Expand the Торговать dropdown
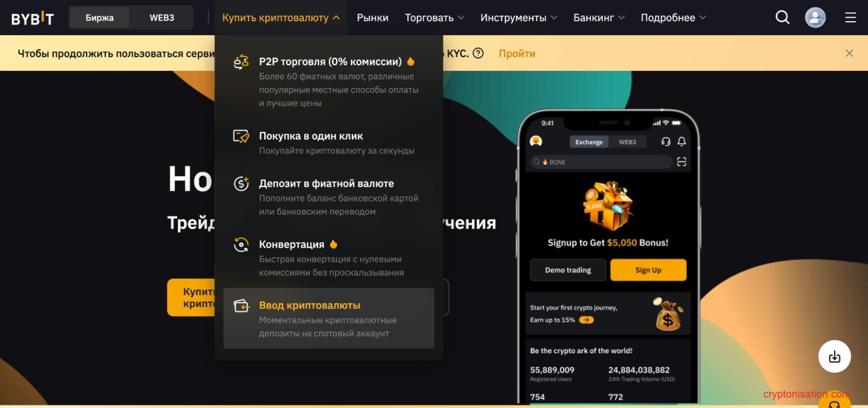868x408 pixels. 434,18
